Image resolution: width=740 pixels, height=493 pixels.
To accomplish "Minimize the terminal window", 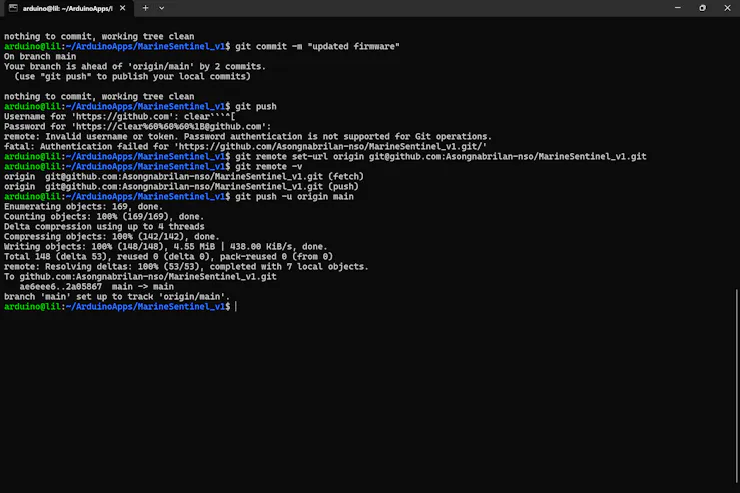I will coord(678,8).
